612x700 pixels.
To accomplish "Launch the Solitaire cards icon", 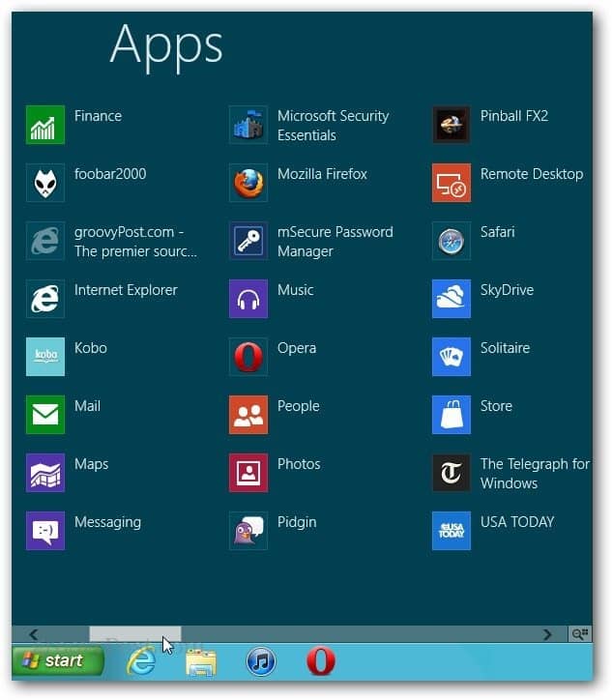I will [452, 357].
